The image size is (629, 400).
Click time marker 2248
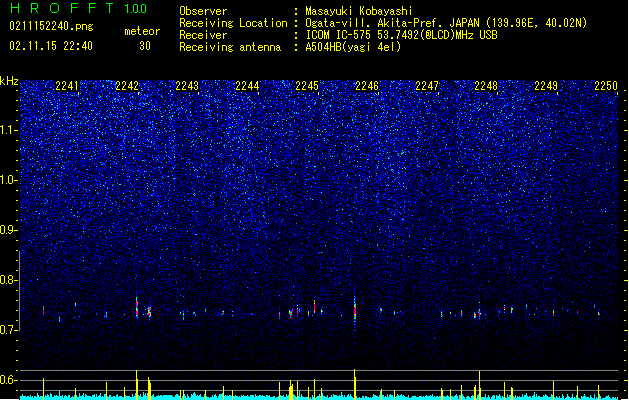coord(486,86)
